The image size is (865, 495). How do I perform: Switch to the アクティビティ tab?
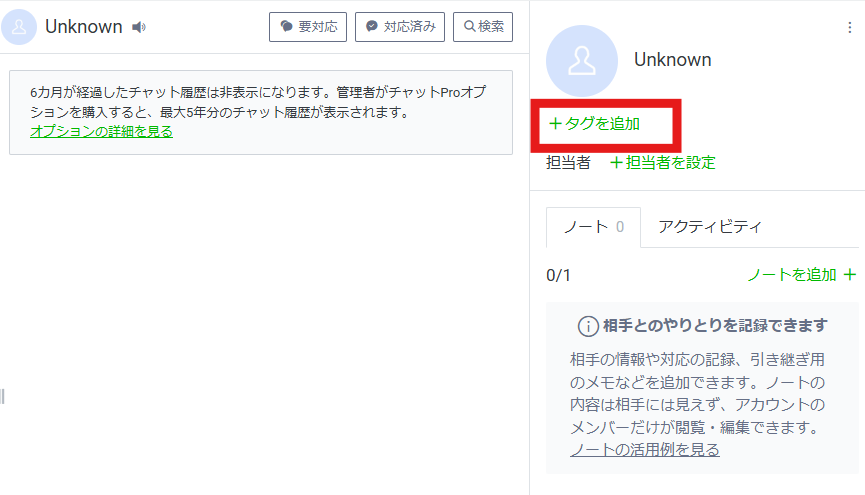coord(709,227)
